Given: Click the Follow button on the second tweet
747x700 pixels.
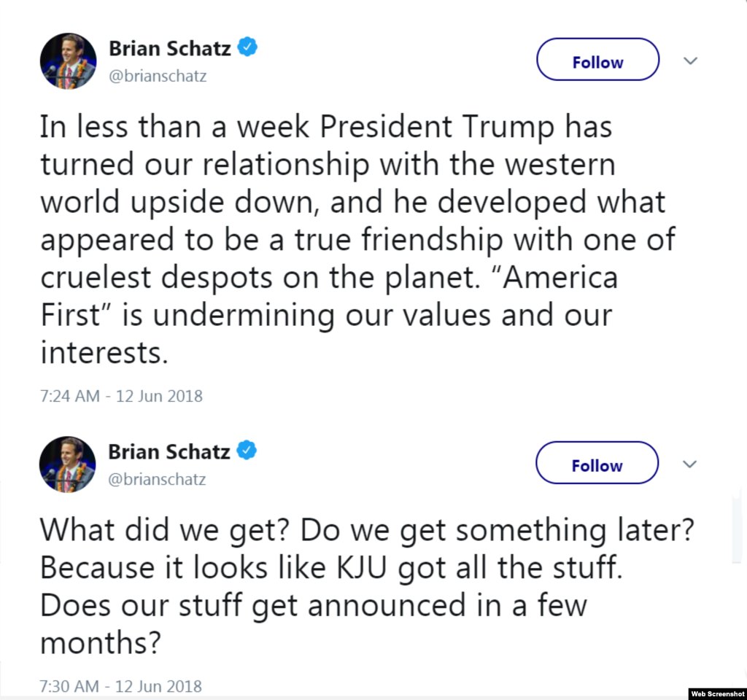Looking at the screenshot, I should [597, 464].
